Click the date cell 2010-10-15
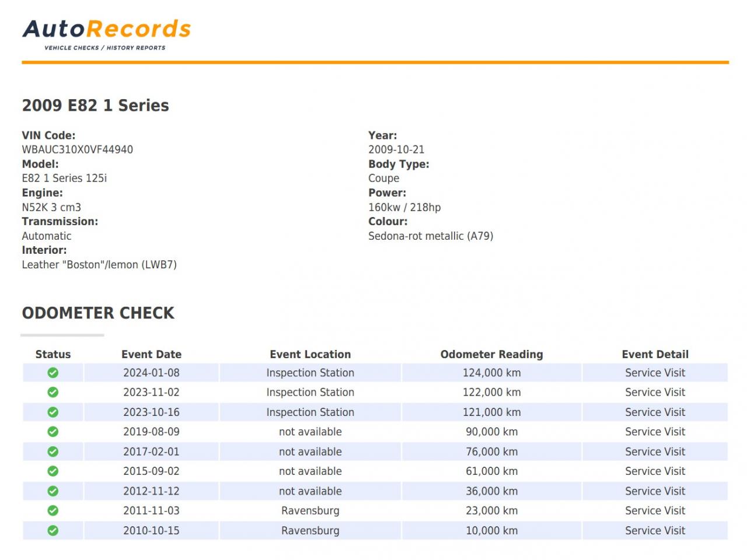The height and width of the screenshot is (560, 747). [x=151, y=530]
